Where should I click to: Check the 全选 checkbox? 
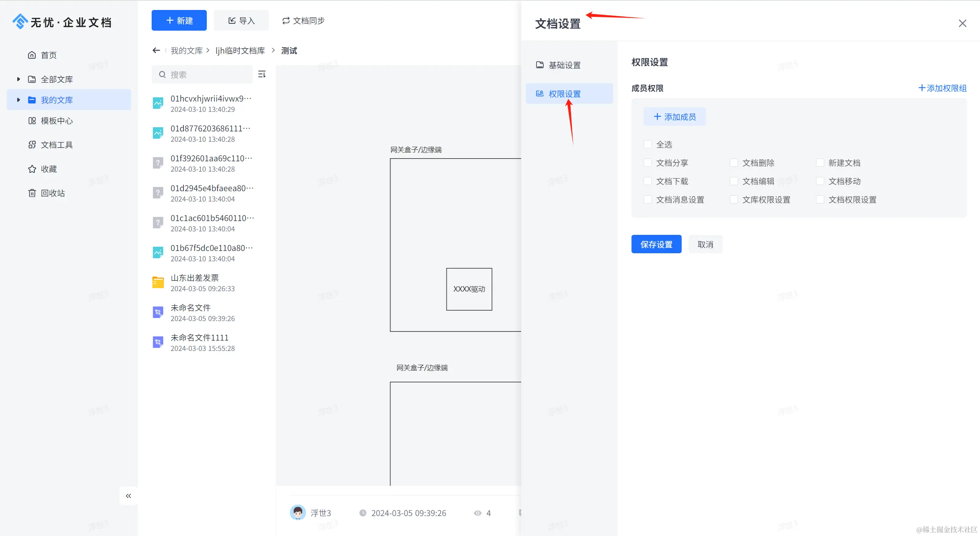pyautogui.click(x=648, y=144)
